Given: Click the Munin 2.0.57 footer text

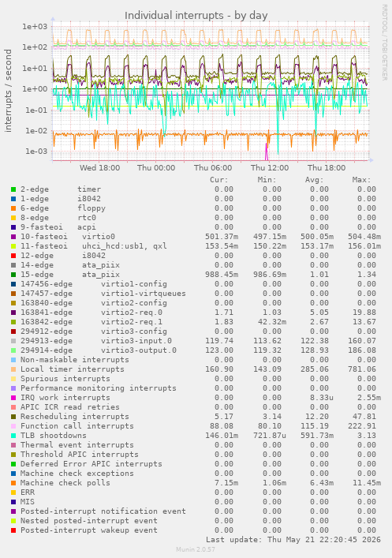Looking at the screenshot, I should click(196, 549).
